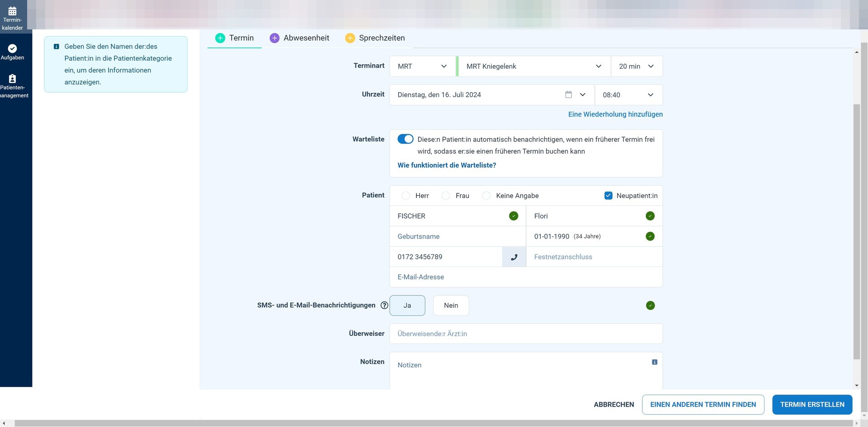Click the ABBRECHEN button

pyautogui.click(x=614, y=404)
